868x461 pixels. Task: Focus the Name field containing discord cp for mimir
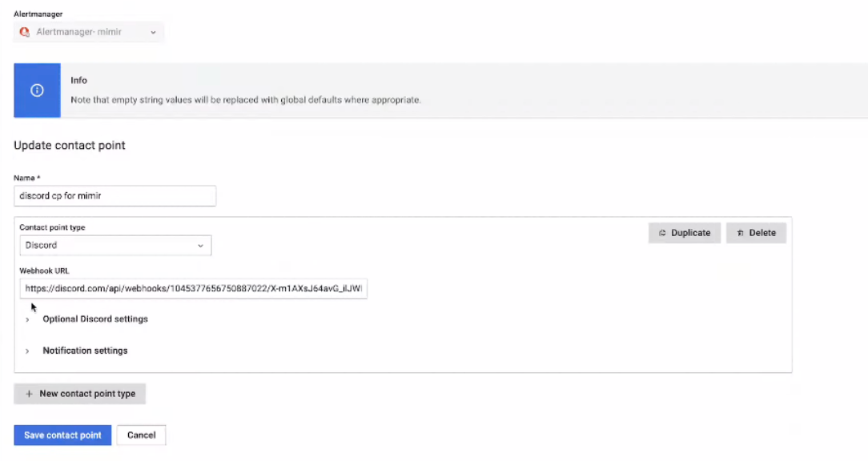(115, 196)
